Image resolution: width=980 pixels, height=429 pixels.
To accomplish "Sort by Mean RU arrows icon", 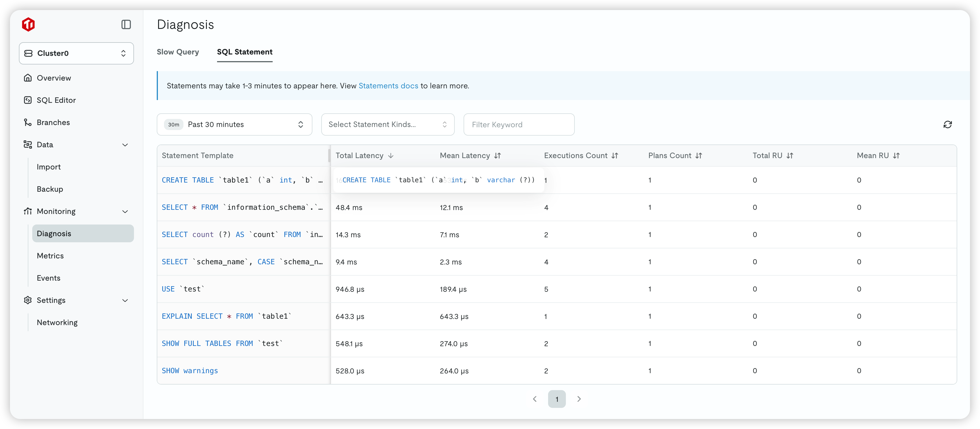I will [896, 156].
